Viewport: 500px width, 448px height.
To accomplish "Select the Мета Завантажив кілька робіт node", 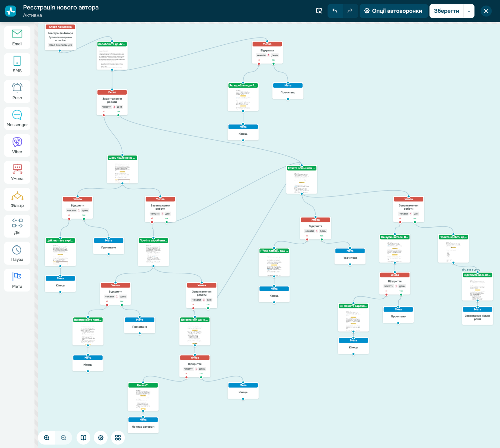I will [477, 316].
